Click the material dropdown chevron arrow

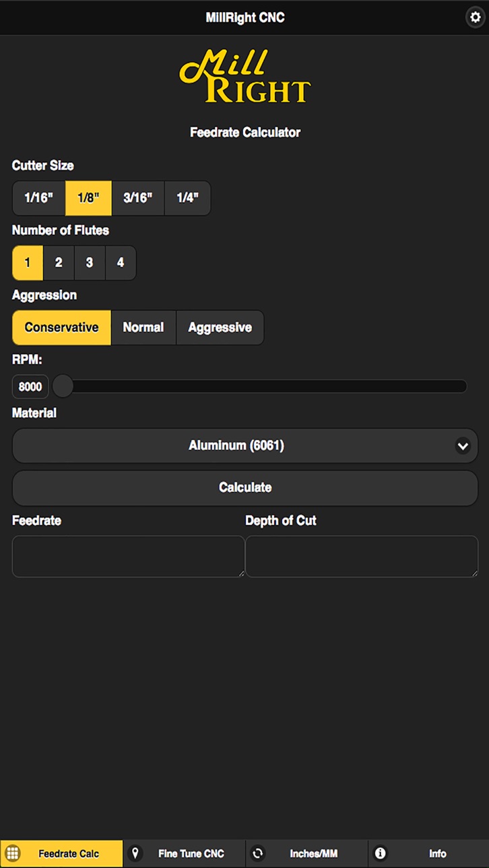pos(463,445)
